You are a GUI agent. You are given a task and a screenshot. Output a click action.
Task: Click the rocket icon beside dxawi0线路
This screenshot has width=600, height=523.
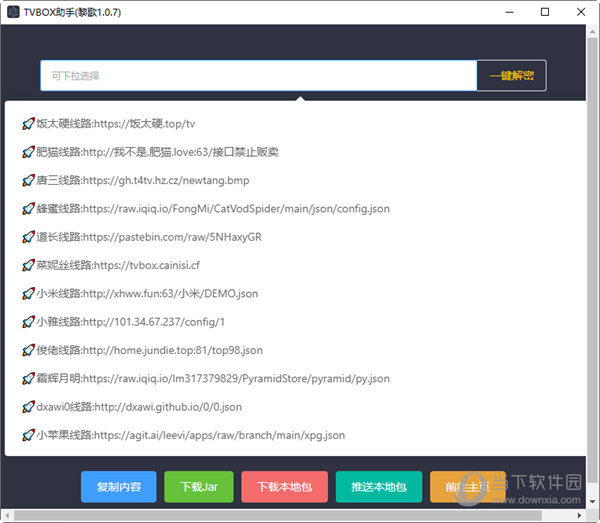point(28,407)
